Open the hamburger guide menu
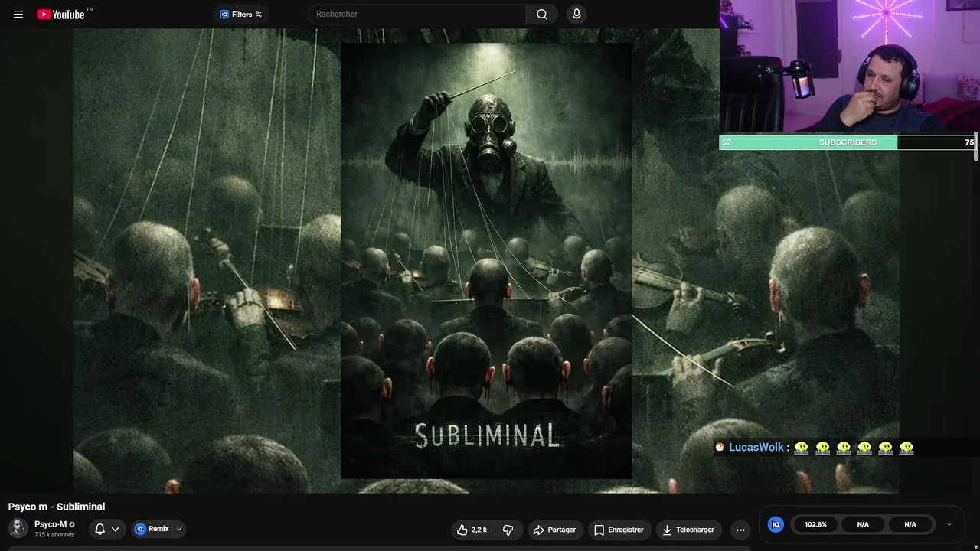Screen dimensions: 980x551 [18, 14]
